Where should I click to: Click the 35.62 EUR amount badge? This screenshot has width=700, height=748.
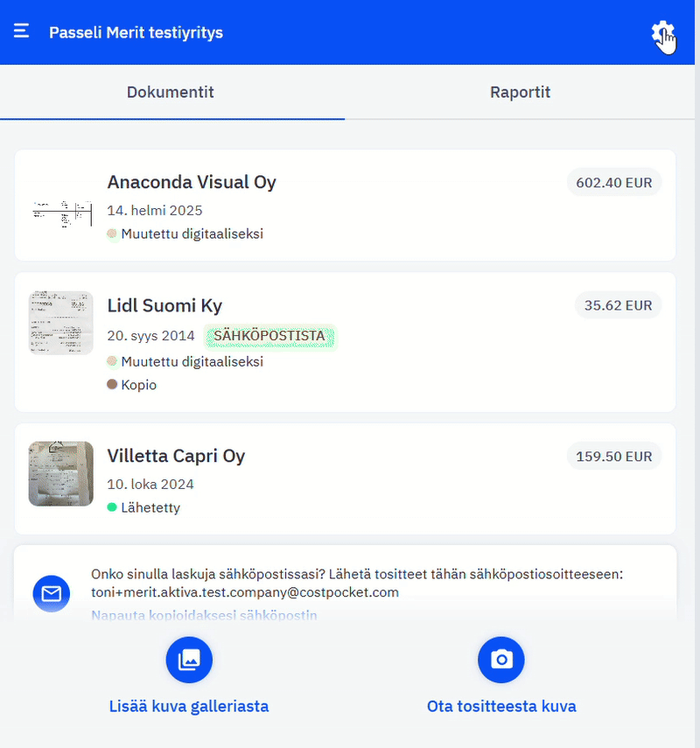point(618,305)
